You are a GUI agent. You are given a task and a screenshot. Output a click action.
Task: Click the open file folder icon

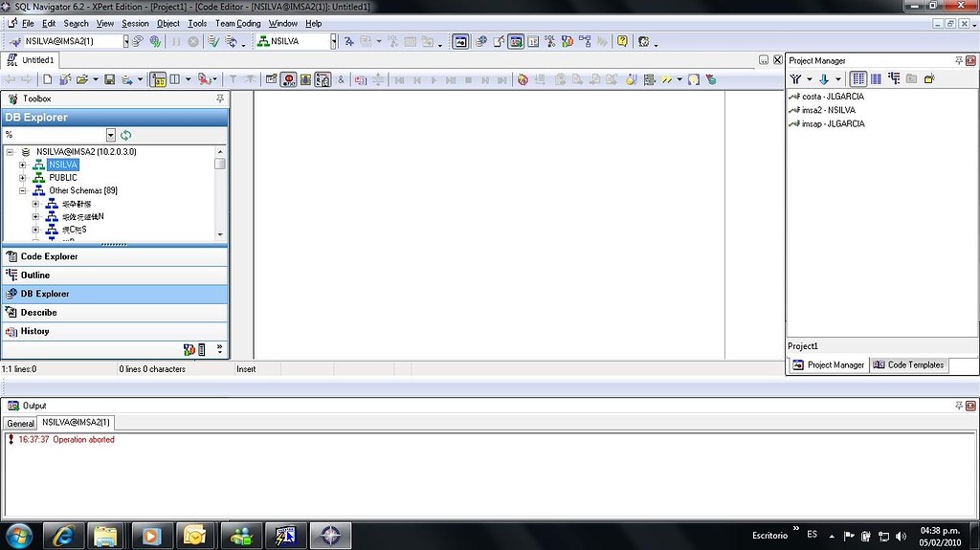click(x=82, y=79)
